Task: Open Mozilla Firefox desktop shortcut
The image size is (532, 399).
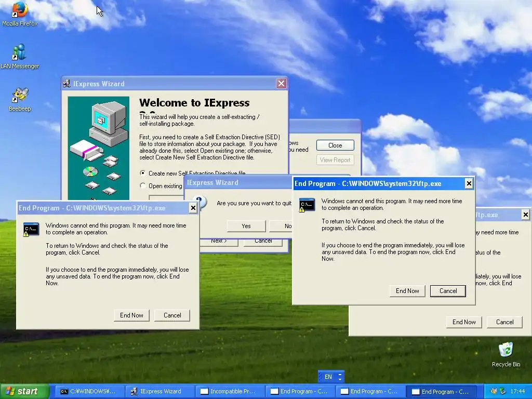Action: click(x=20, y=14)
